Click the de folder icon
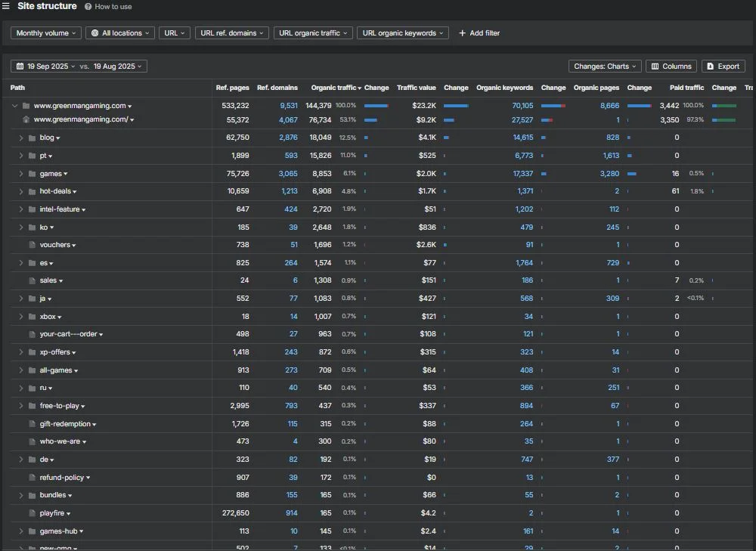 (33, 460)
